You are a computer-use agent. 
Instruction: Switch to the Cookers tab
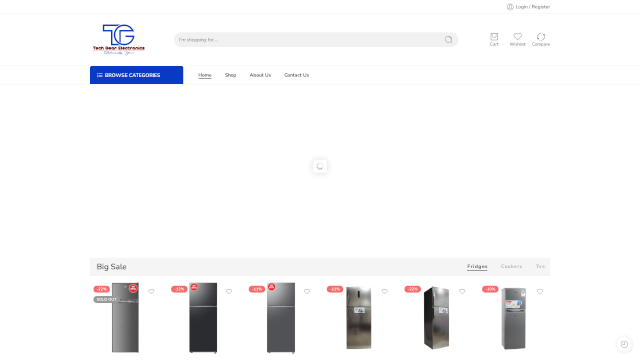tap(511, 267)
